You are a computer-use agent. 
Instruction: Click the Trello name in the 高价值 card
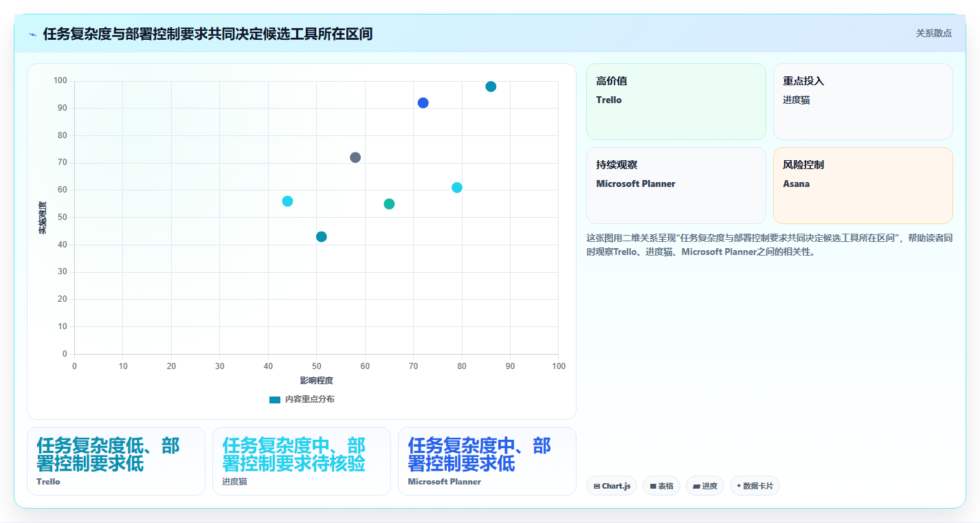click(609, 100)
